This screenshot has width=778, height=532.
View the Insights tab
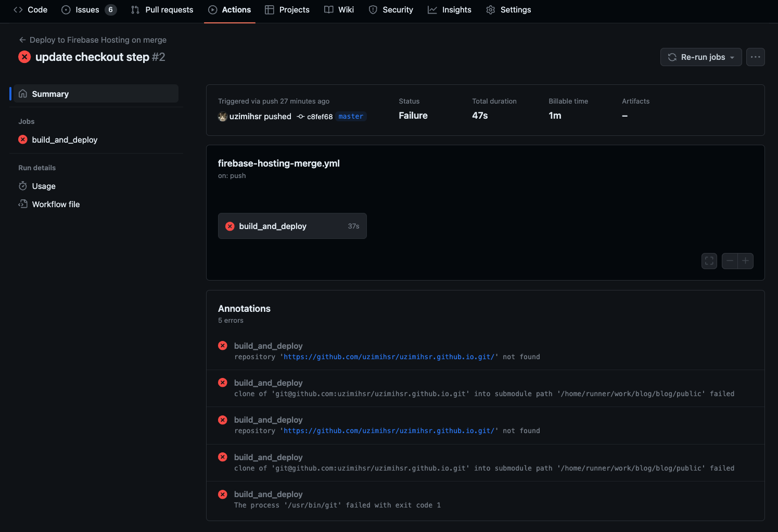[x=450, y=10]
